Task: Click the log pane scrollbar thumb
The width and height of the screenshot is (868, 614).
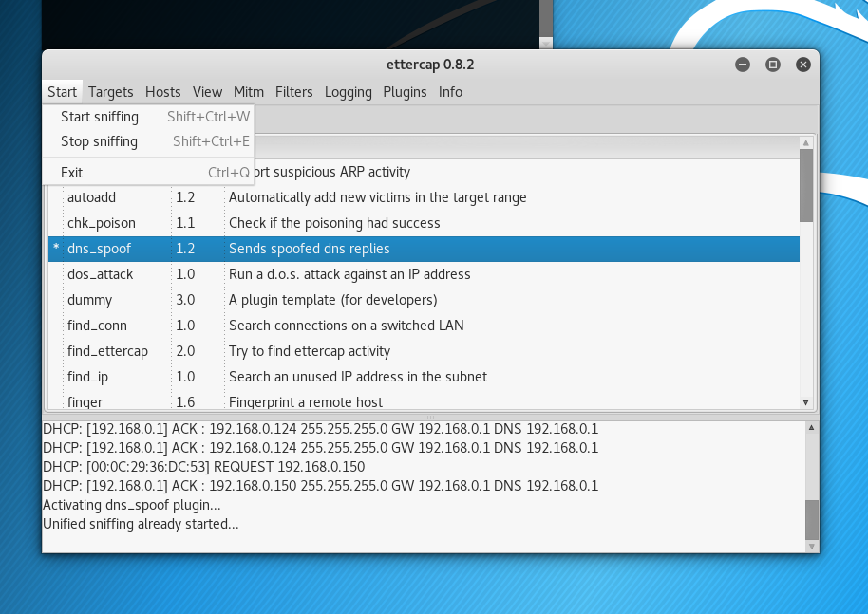Action: pos(812,520)
